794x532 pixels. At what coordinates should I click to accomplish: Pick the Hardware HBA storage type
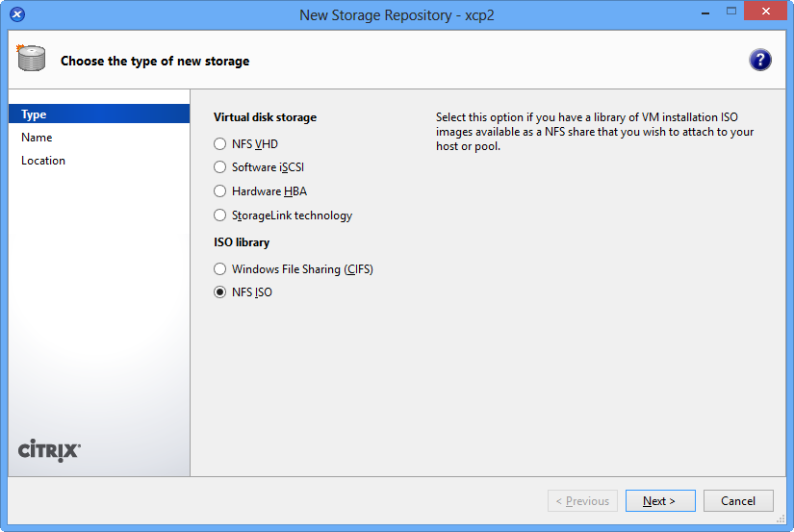pyautogui.click(x=220, y=191)
